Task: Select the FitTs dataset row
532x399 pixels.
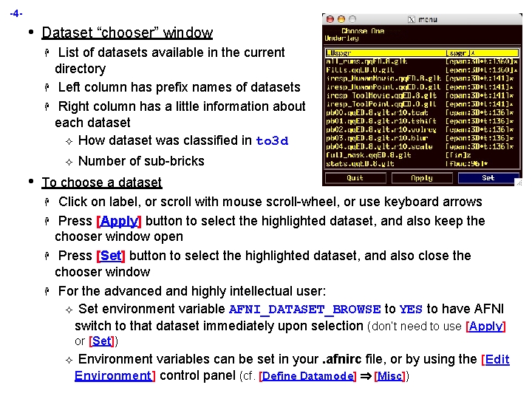Action: pyautogui.click(x=422, y=70)
